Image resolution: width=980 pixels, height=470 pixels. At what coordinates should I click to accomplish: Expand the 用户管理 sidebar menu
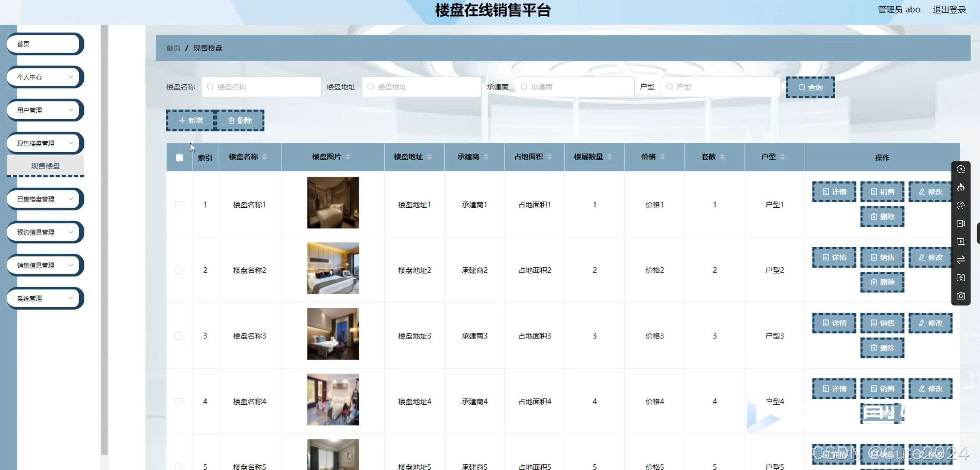point(44,110)
